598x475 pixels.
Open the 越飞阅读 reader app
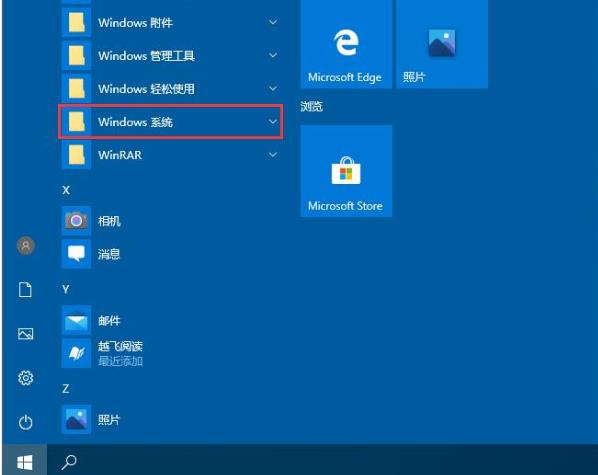(171, 353)
